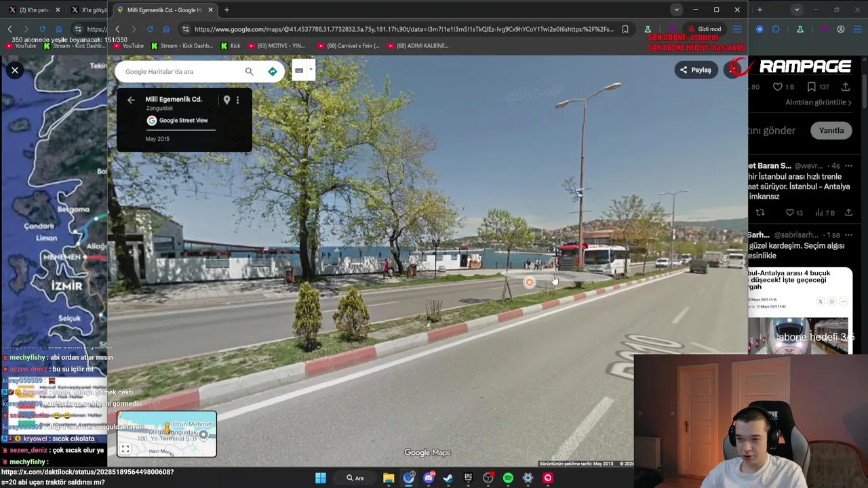This screenshot has height=488, width=868.
Task: Go back from Milli Egemenlik Cd. panel
Action: pyautogui.click(x=131, y=100)
